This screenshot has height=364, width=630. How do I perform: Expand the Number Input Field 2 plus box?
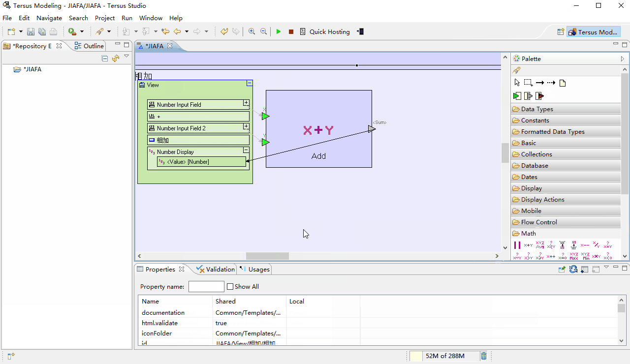coord(246,126)
